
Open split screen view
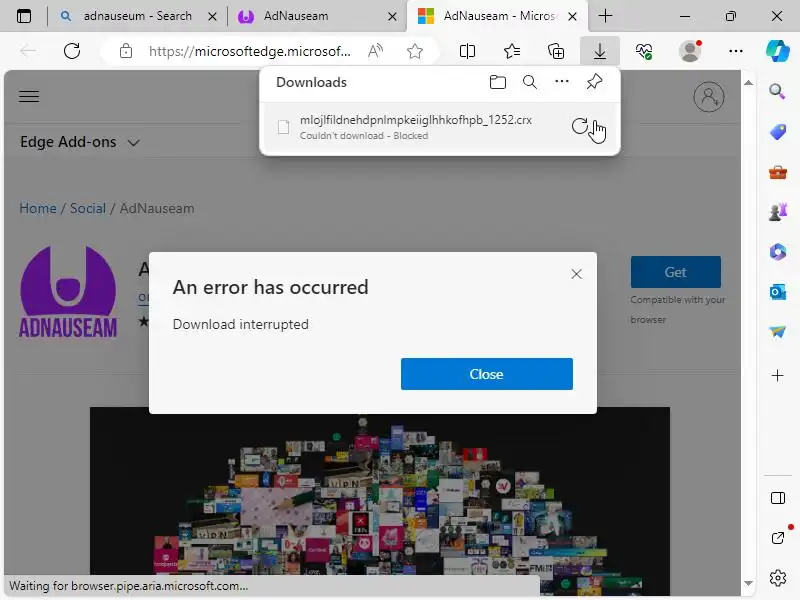pos(467,51)
